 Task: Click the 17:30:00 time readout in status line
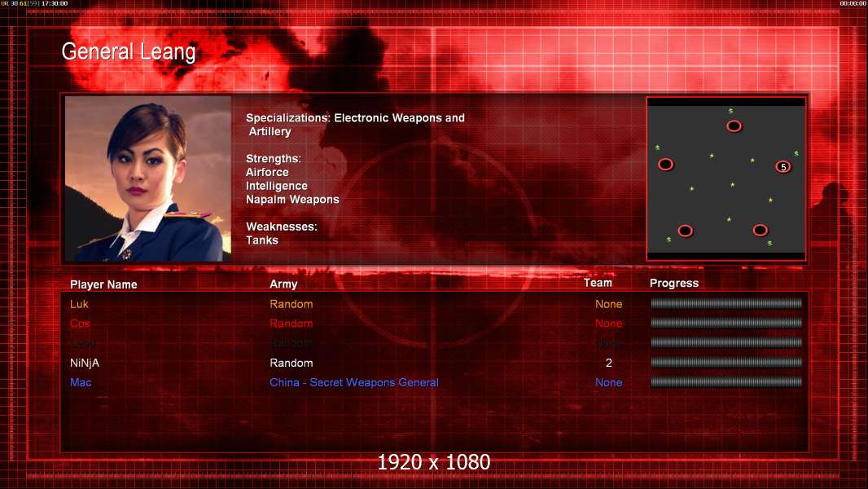55,3
